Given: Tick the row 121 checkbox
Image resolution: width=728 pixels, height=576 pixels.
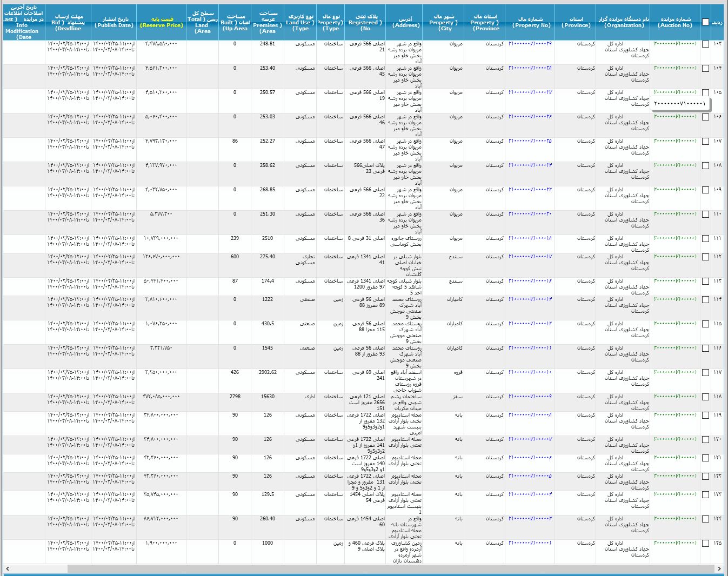Looking at the screenshot, I should (x=705, y=458).
